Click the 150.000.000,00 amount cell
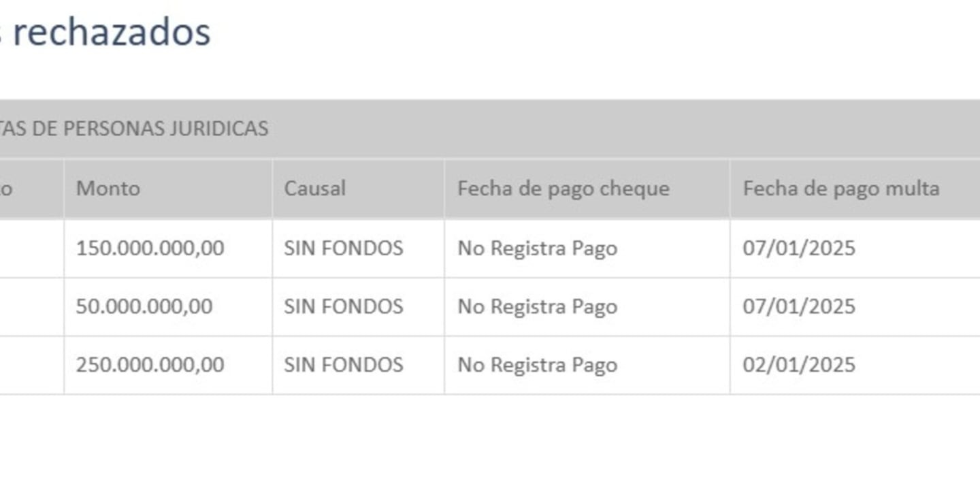Image resolution: width=980 pixels, height=484 pixels. (168, 248)
